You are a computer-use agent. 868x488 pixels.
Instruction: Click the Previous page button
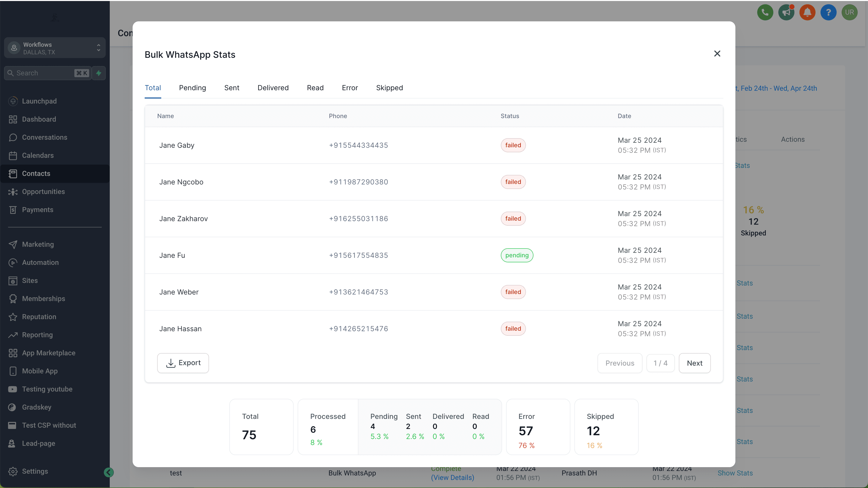(x=620, y=363)
